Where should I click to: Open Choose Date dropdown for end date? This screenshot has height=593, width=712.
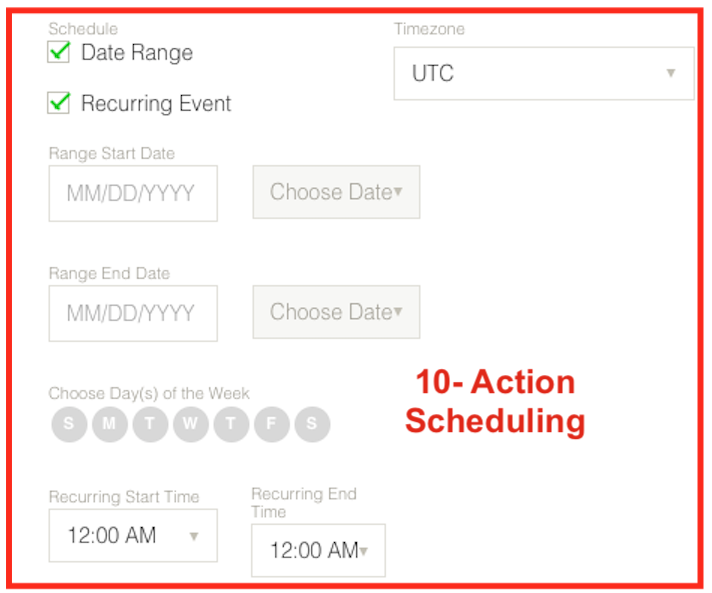coord(336,312)
